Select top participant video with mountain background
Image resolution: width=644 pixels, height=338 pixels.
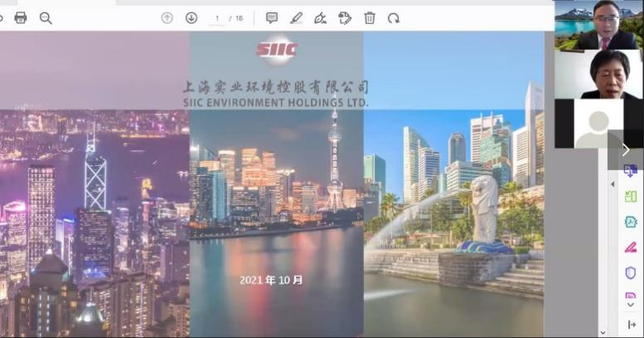point(599,25)
